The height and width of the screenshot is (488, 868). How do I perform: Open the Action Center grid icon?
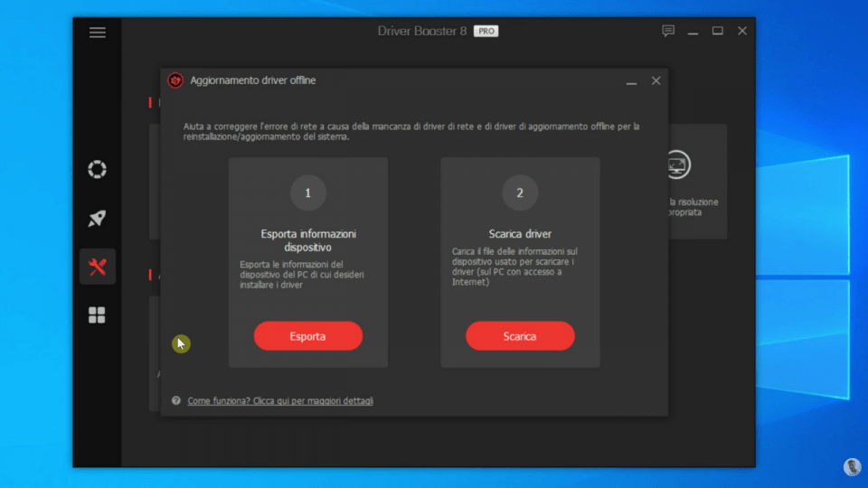(97, 314)
